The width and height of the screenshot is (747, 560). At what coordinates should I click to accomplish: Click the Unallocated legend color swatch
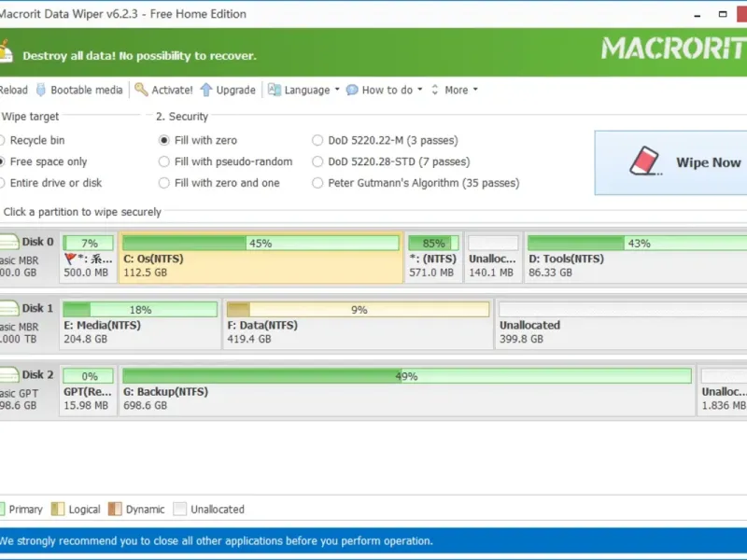[x=179, y=509]
